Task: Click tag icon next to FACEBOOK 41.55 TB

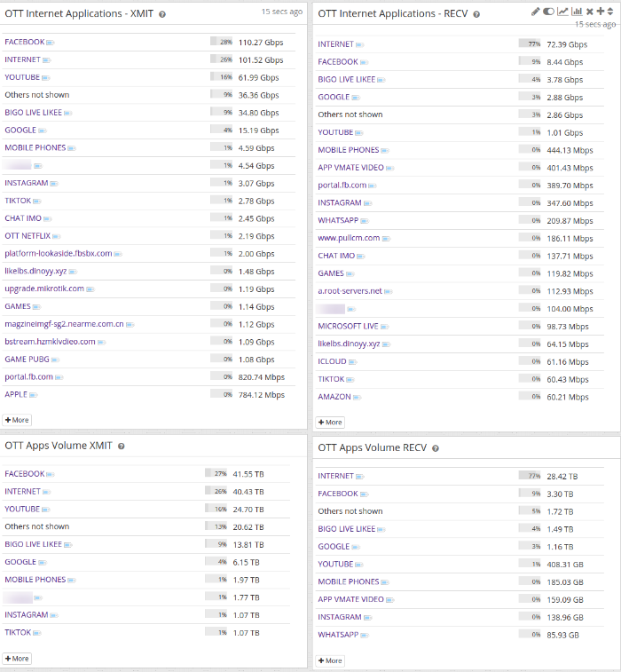Action: [x=51, y=474]
